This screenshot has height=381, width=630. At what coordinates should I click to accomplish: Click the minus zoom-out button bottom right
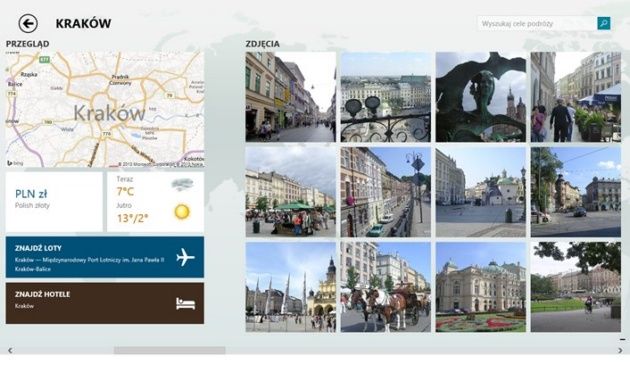[x=622, y=340]
